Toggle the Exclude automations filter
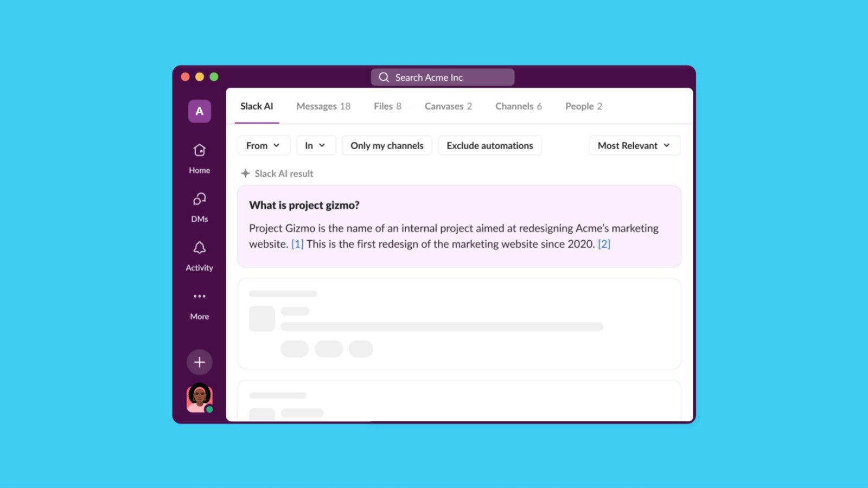Viewport: 868px width, 488px height. tap(490, 145)
